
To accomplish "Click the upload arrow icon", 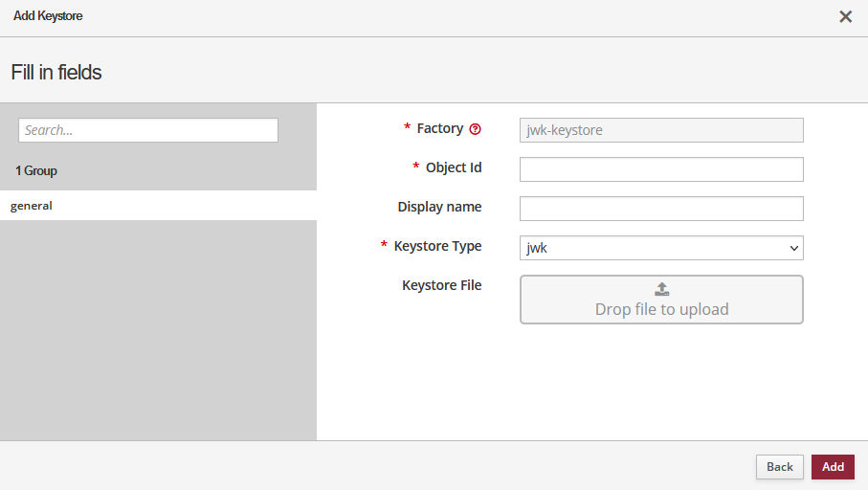I will pos(661,289).
